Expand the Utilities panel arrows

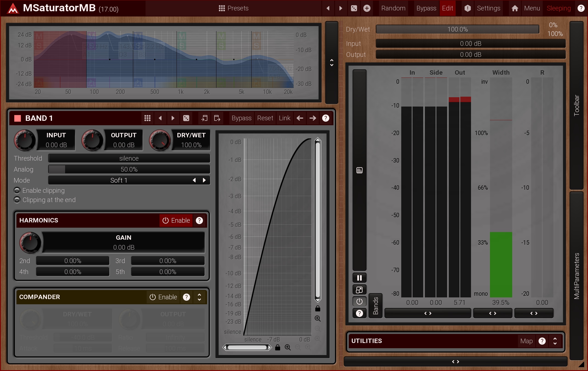(x=555, y=341)
